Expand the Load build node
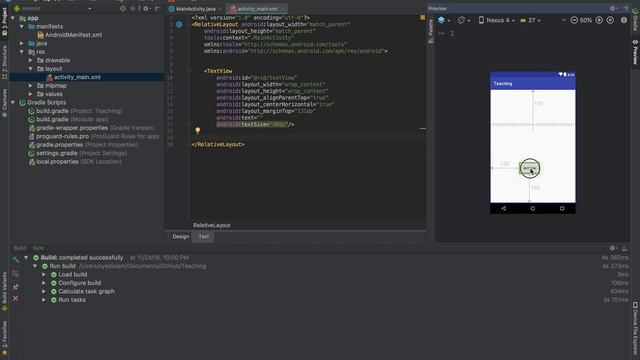Viewport: 640px width, 360px height. click(44, 275)
